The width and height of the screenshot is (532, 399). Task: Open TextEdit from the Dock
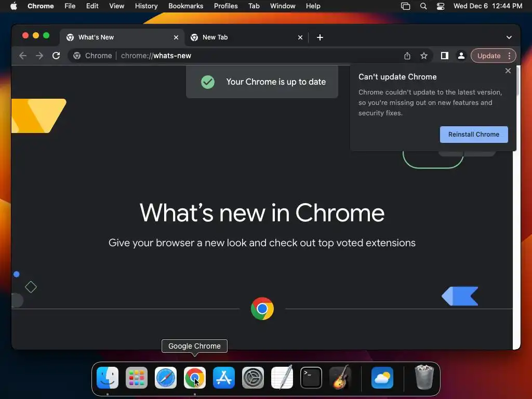[x=282, y=378]
